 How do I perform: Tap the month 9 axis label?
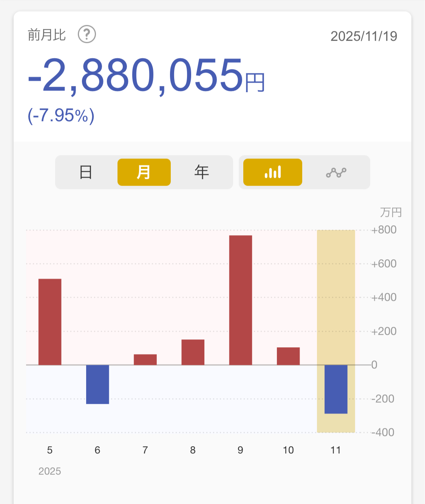[240, 450]
